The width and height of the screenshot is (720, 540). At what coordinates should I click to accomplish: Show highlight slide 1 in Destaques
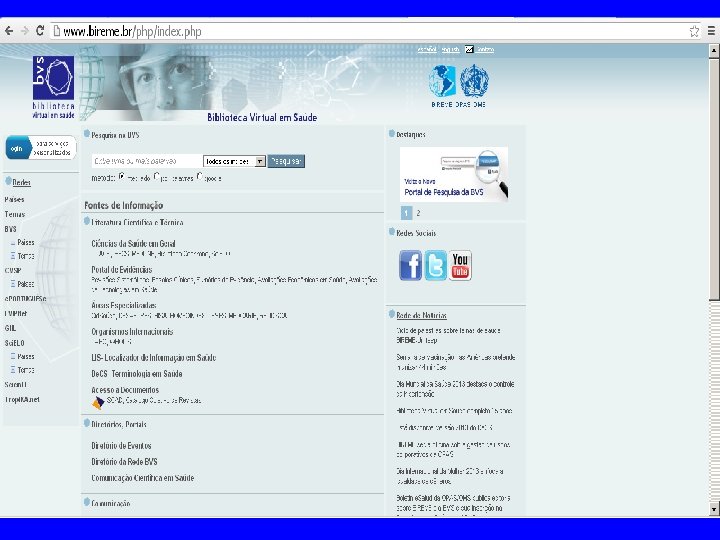pyautogui.click(x=406, y=213)
